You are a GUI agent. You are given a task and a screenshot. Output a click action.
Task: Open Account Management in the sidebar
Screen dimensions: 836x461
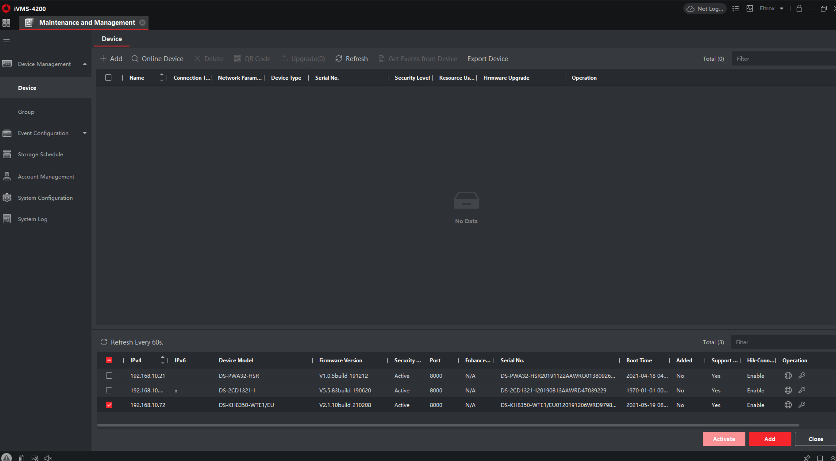pos(45,176)
